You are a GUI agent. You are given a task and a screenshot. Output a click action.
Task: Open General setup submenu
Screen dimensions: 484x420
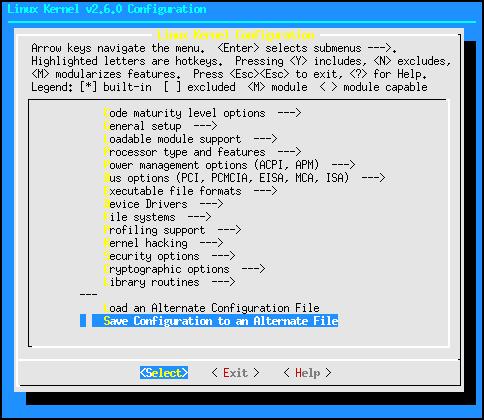(x=160, y=126)
